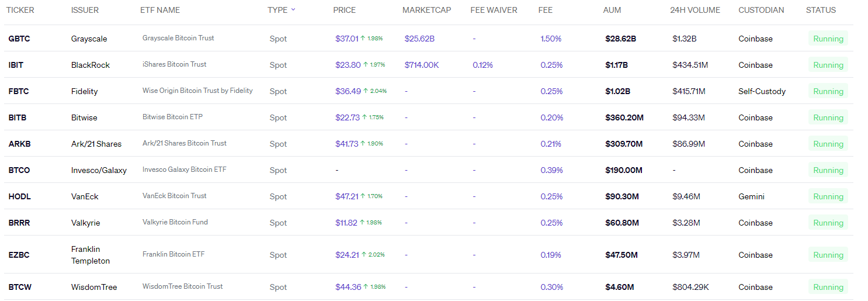Sort by the PRICE column header

click(344, 10)
